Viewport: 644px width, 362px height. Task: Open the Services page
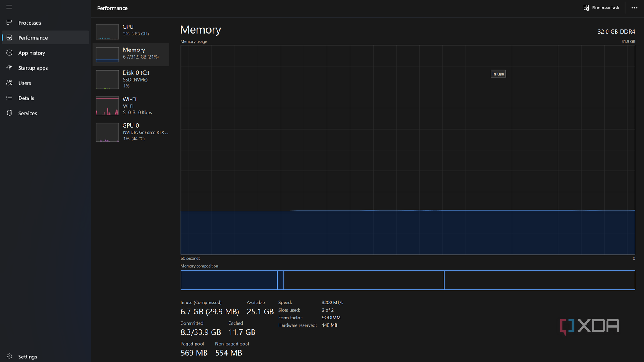click(46, 113)
